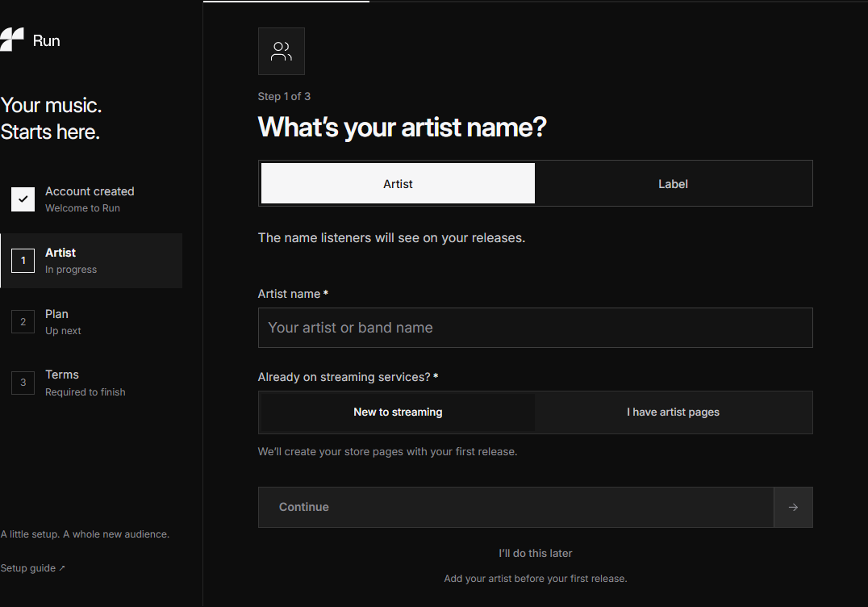Click the 'In progress' status text
Screen dimensions: 868x607
(71, 270)
